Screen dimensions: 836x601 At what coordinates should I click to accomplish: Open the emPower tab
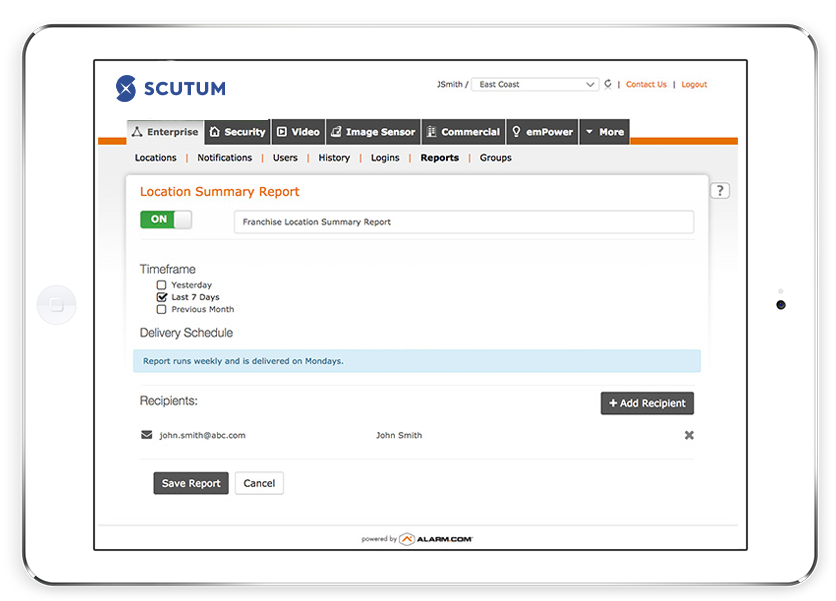(x=542, y=132)
